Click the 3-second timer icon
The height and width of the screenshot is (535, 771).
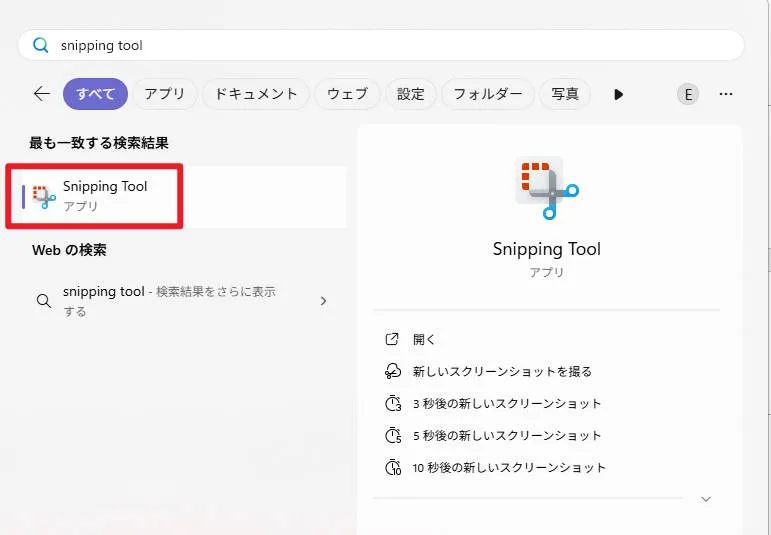(393, 403)
